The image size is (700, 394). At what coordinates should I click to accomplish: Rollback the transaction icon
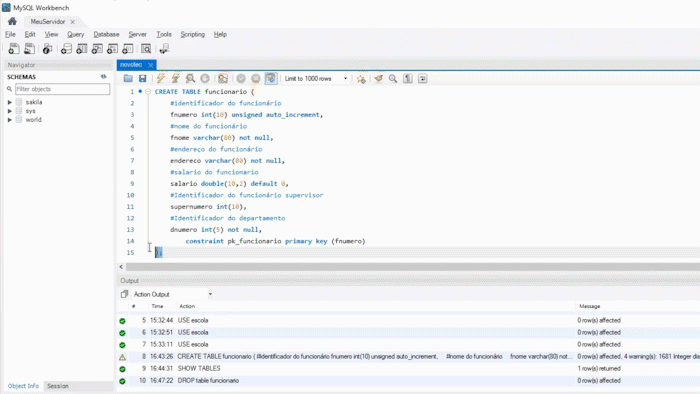click(256, 79)
